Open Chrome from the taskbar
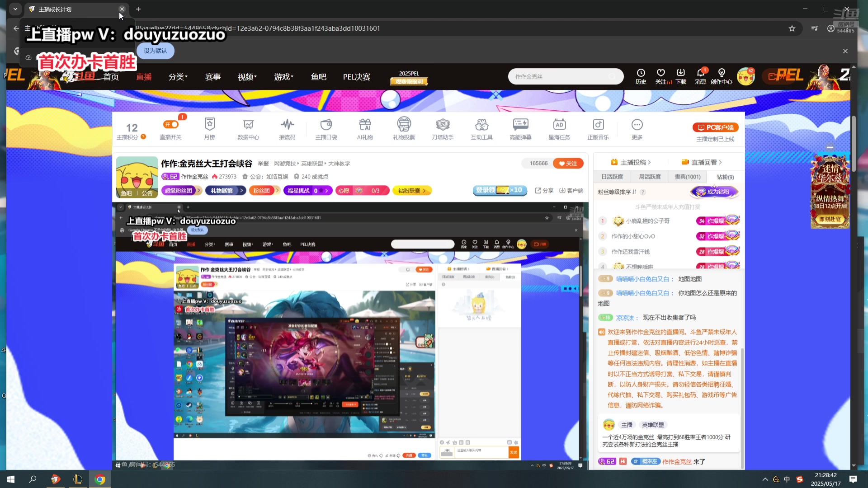Screen dimensions: 868x488 (100, 479)
